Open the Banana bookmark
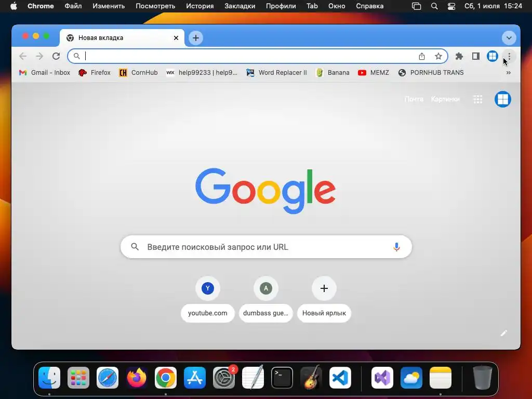 [x=332, y=73]
